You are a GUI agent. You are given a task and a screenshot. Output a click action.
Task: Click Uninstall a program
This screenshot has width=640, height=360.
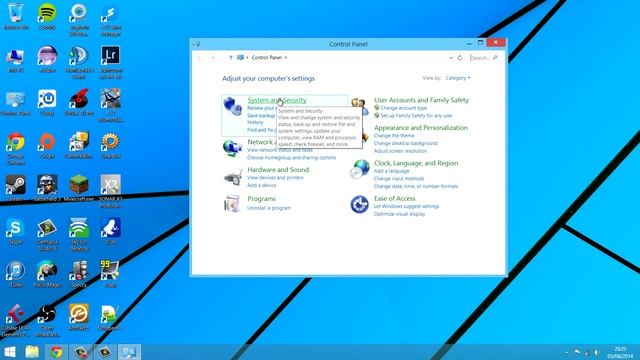coord(269,208)
